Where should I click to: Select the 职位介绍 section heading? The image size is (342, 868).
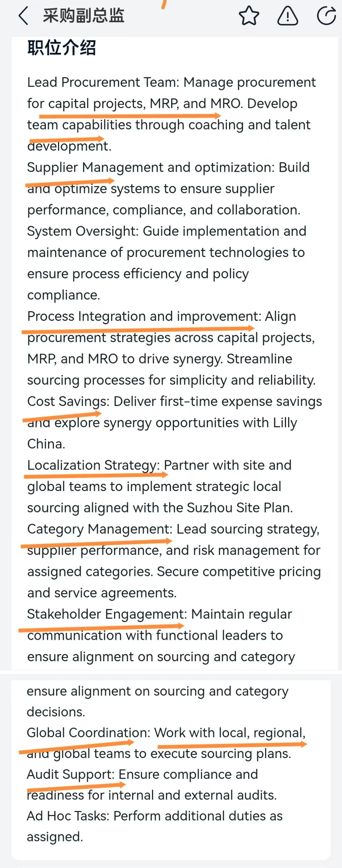62,47
